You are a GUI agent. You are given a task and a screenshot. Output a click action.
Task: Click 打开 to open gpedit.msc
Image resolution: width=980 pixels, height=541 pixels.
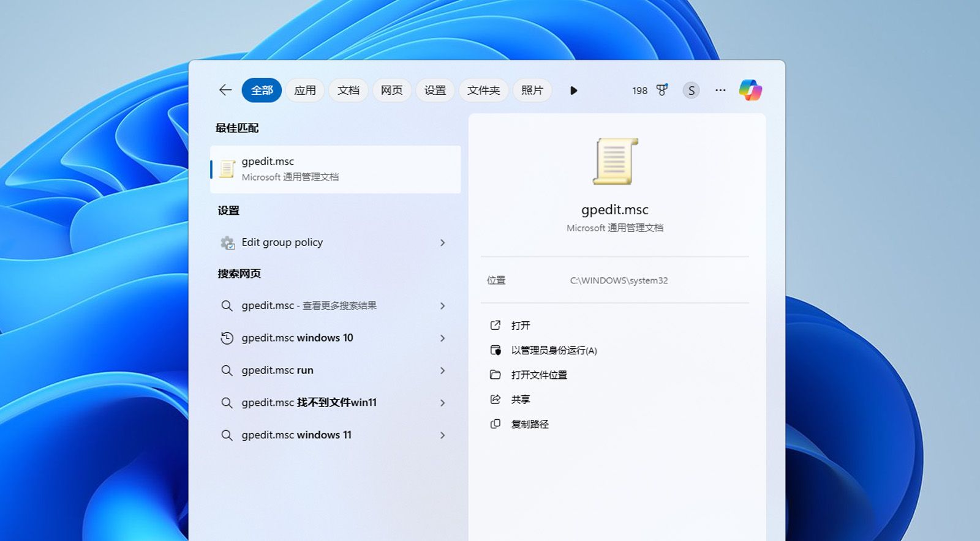(521, 326)
